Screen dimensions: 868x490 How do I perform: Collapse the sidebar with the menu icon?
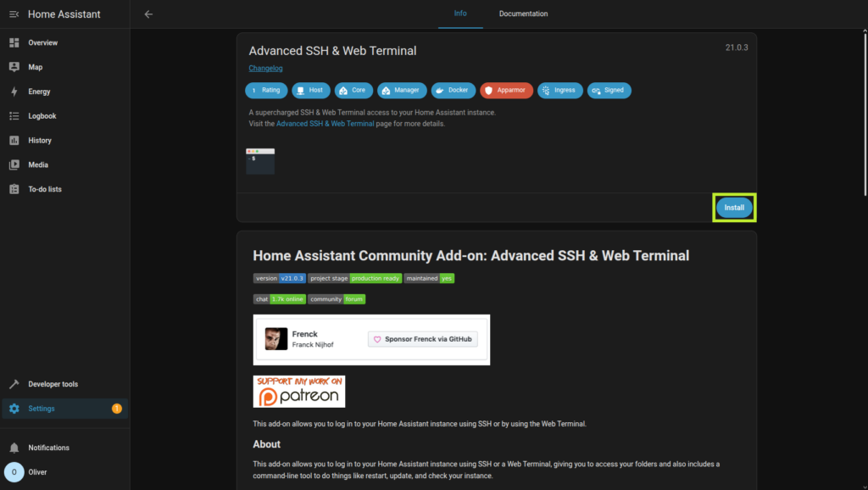click(x=14, y=14)
